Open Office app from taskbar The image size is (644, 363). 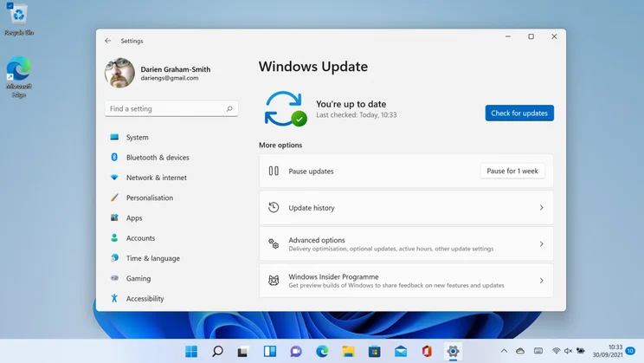[x=427, y=351]
